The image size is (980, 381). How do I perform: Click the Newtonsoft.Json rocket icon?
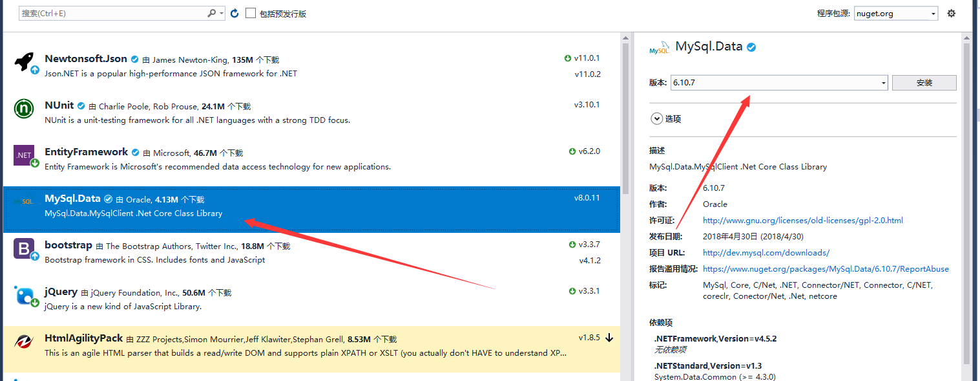(x=24, y=63)
